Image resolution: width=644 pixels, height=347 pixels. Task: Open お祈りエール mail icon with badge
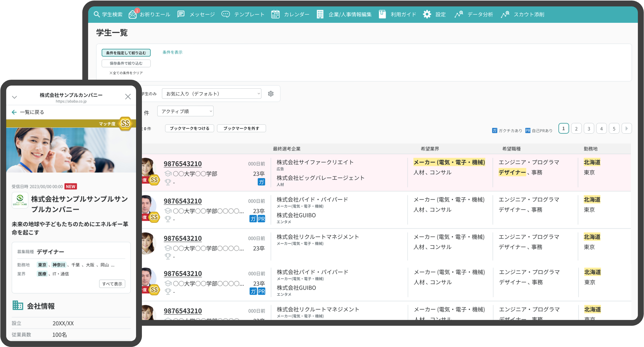tap(133, 14)
